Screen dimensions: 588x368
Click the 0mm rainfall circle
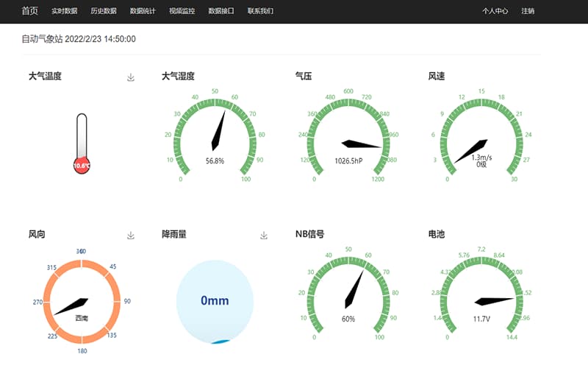click(215, 302)
